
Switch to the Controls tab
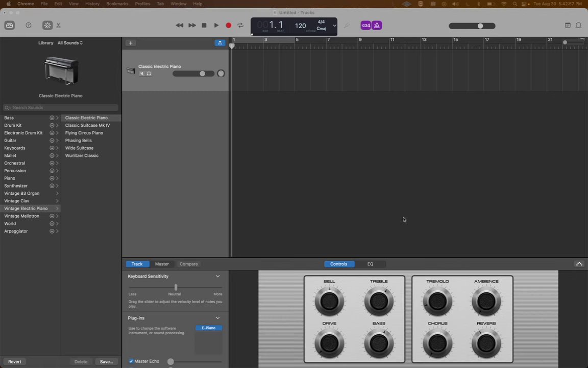click(x=338, y=264)
